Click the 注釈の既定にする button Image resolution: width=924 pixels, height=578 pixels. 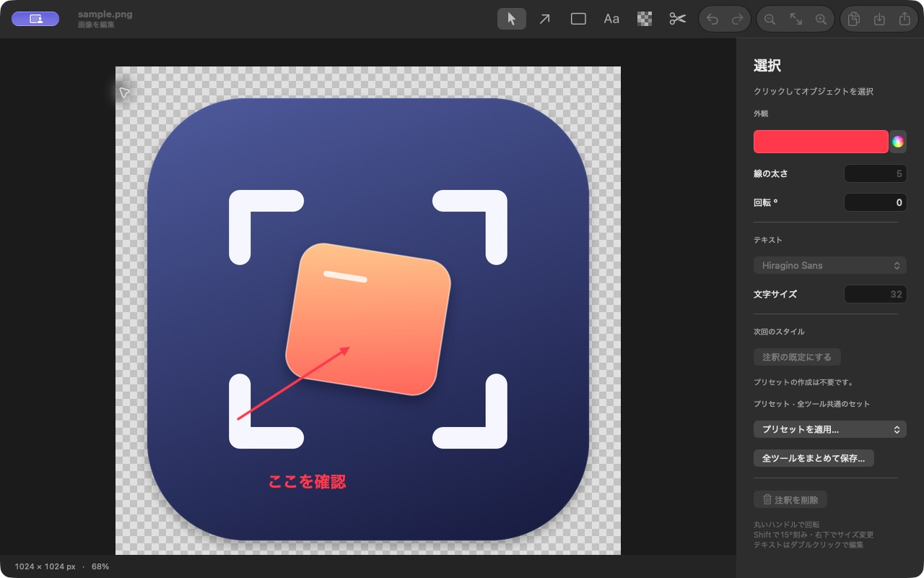click(797, 357)
